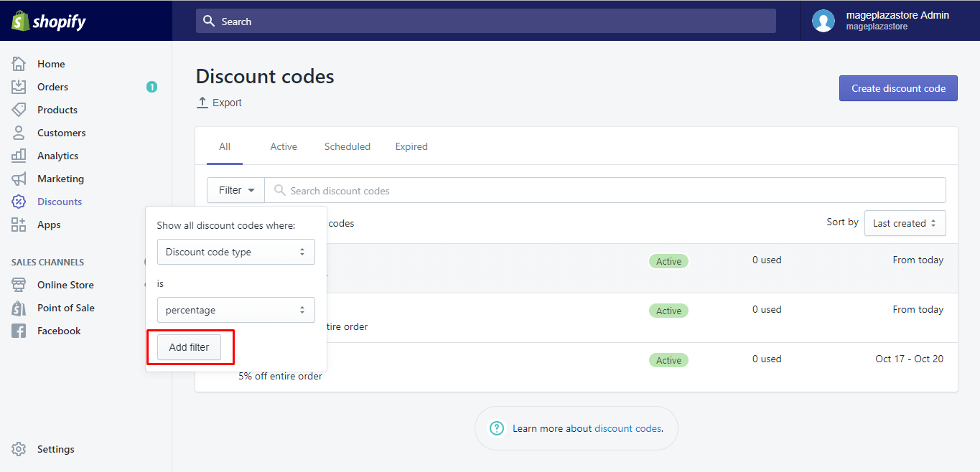Open the Marketing megaphone icon
The image size is (980, 472).
(20, 178)
